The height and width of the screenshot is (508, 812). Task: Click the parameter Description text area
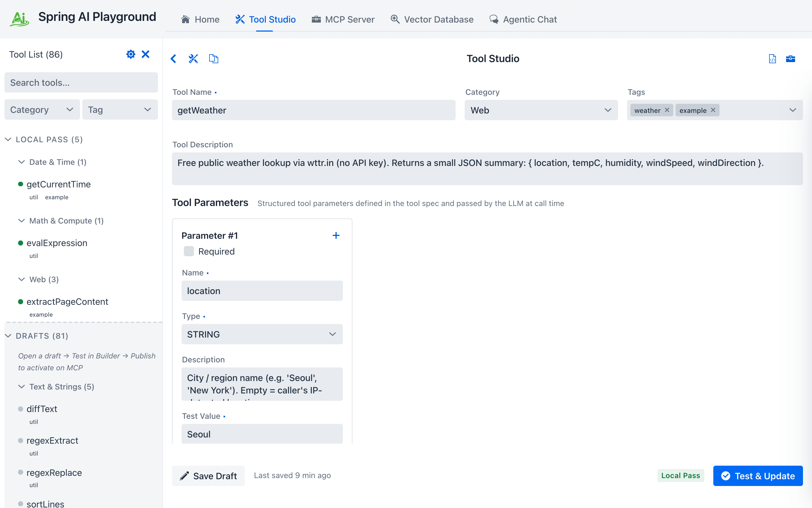(x=262, y=384)
